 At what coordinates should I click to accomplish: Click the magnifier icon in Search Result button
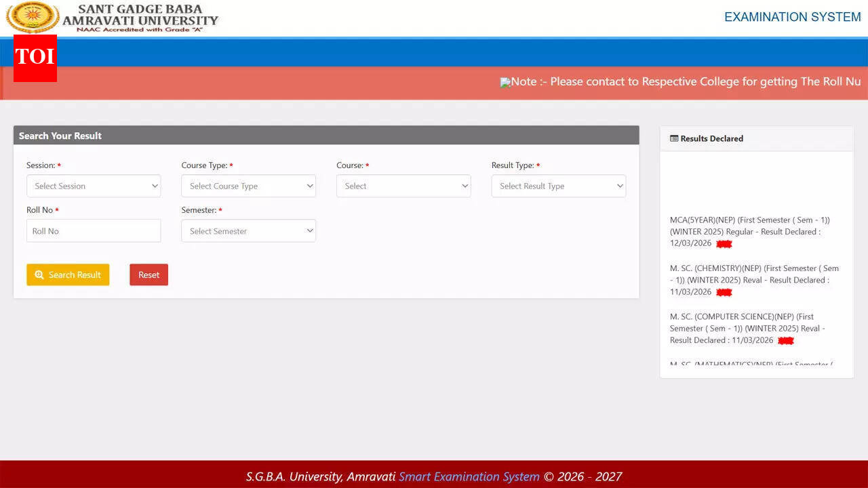39,274
